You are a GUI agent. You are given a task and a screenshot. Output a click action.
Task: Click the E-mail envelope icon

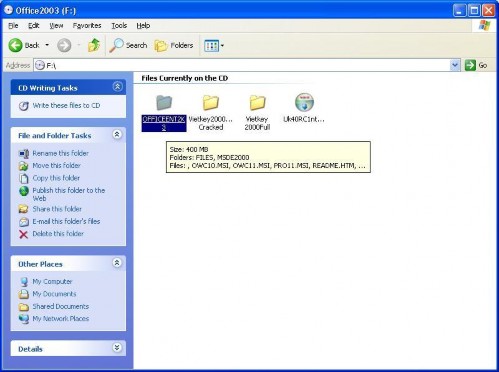click(x=24, y=222)
